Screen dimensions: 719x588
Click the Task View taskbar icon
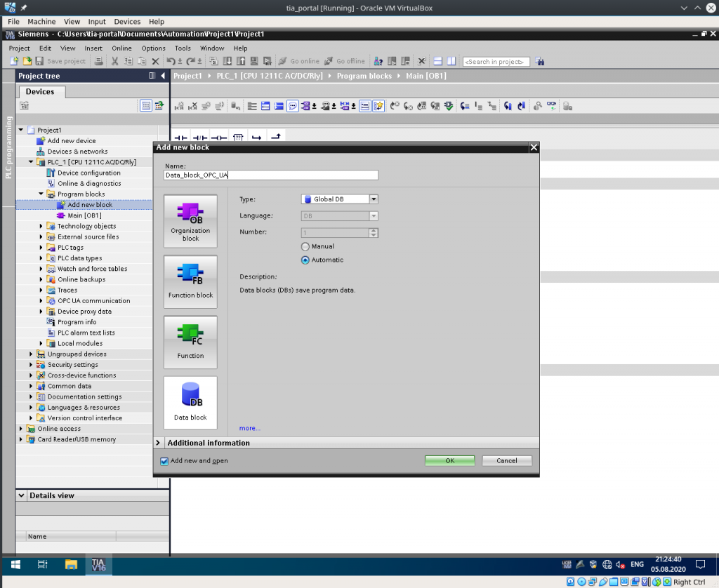click(x=42, y=564)
